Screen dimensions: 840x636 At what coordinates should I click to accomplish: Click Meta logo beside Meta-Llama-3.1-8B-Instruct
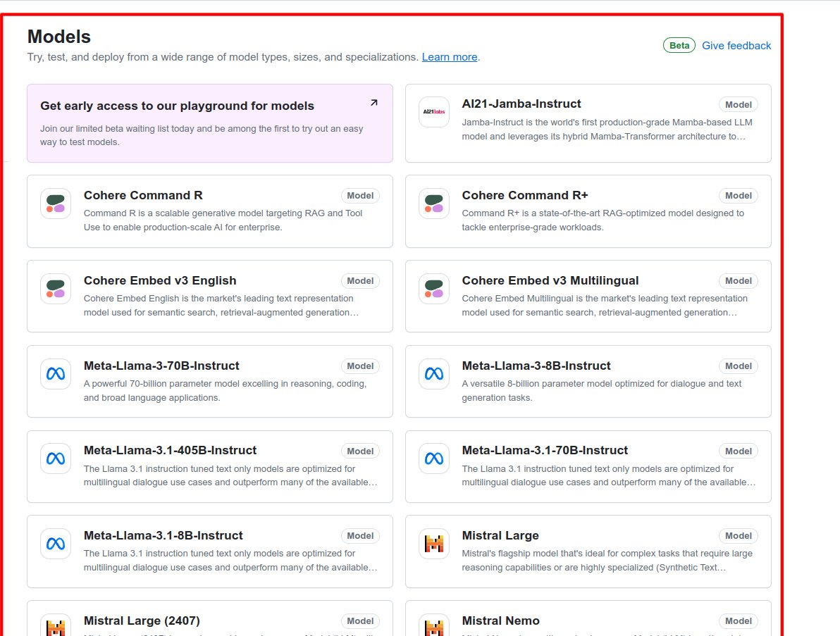pyautogui.click(x=56, y=544)
